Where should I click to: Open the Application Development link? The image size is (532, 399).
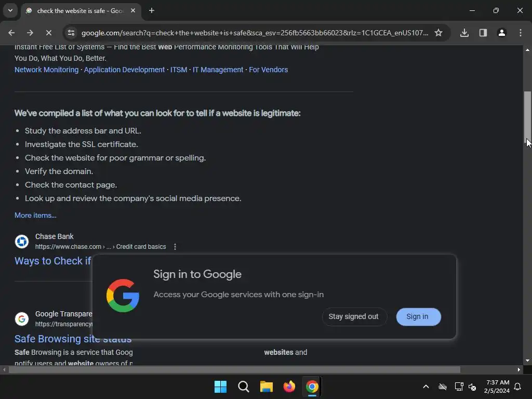pos(124,70)
